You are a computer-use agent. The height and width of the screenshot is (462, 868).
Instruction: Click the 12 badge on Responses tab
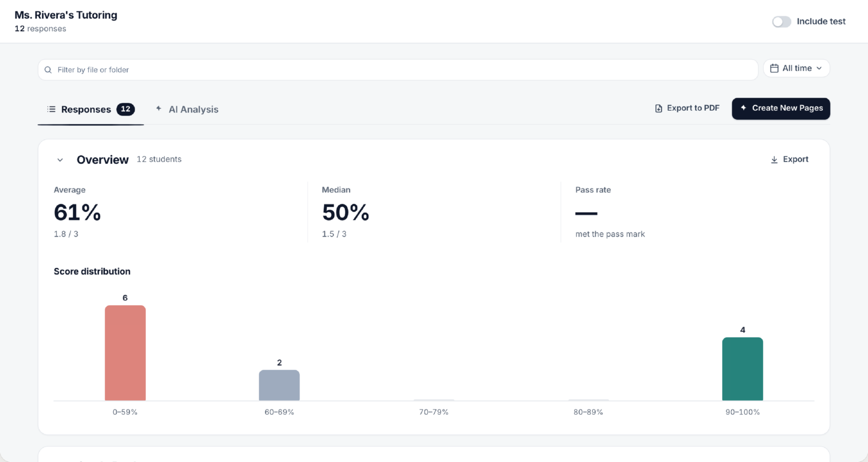[125, 109]
